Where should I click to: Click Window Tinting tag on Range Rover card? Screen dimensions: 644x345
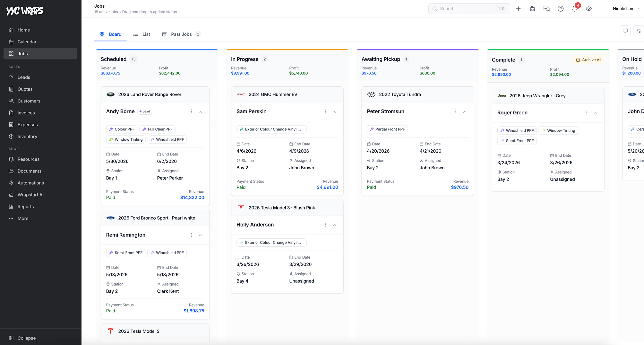click(x=126, y=140)
